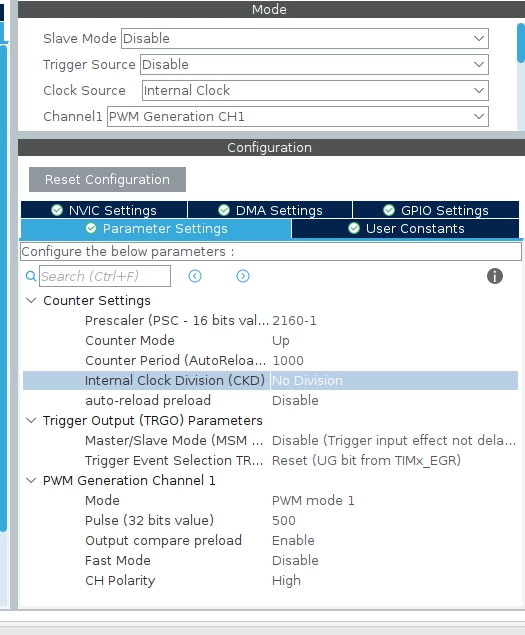Collapse Trigger Output (TRGO) Parameters group
The image size is (525, 635).
click(x=31, y=420)
